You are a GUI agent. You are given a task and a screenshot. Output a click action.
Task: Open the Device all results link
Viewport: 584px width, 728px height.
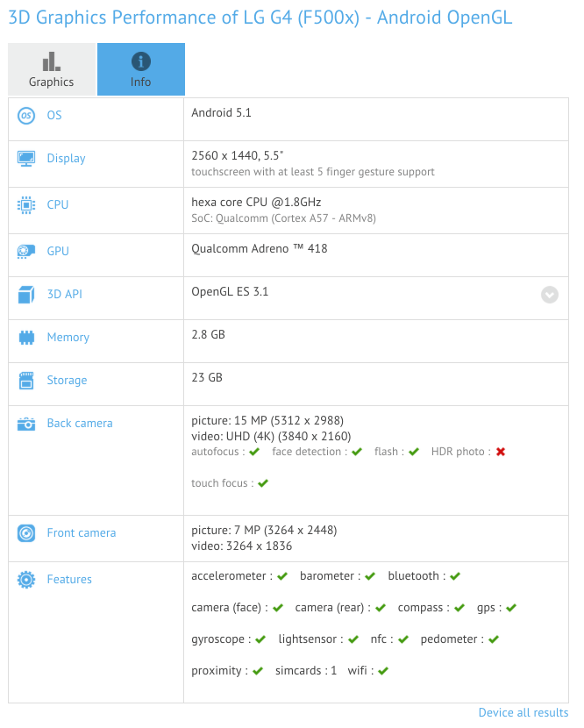(x=523, y=712)
